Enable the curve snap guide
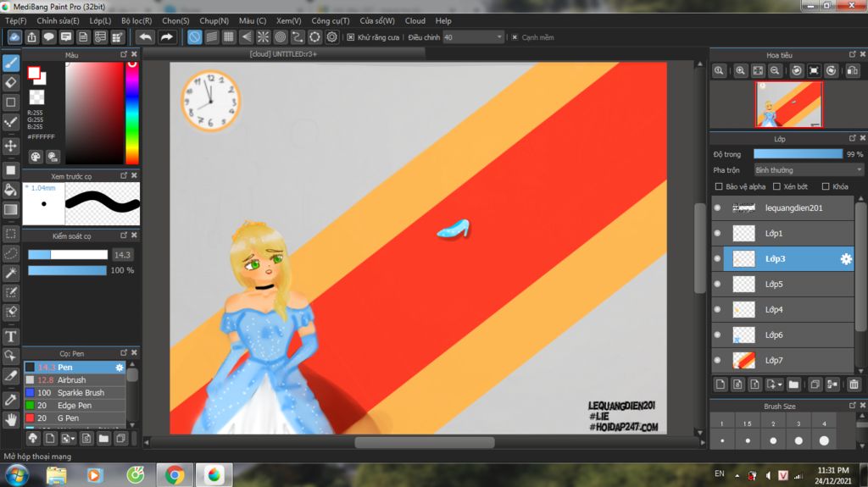Viewport: 868px width, 487px height. (298, 37)
